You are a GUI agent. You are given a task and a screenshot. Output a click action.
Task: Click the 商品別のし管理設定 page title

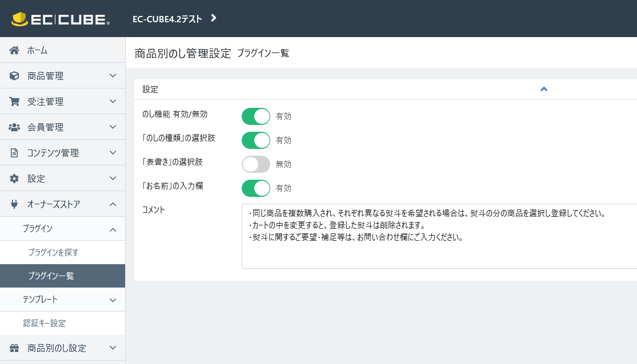tap(183, 53)
